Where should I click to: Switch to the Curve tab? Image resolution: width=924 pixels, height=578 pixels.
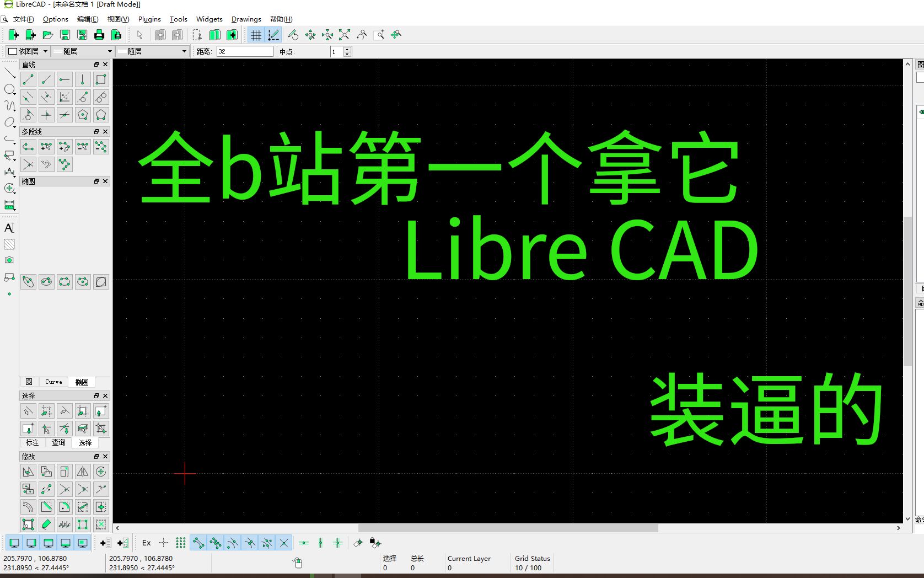(x=53, y=382)
